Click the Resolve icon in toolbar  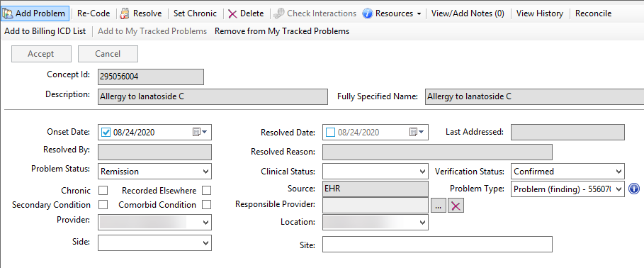(x=125, y=13)
